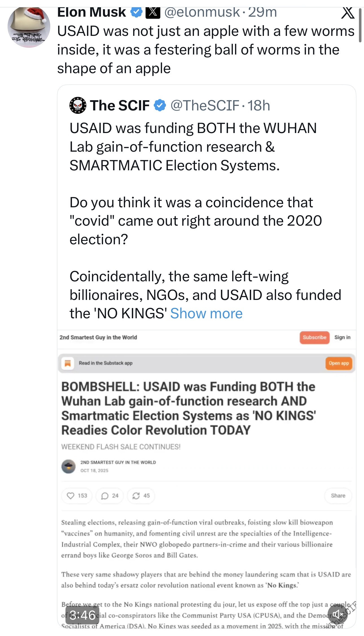Viewport: 364px width, 636px height.
Task: Click Elon Musk's profile avatar
Action: (29, 27)
